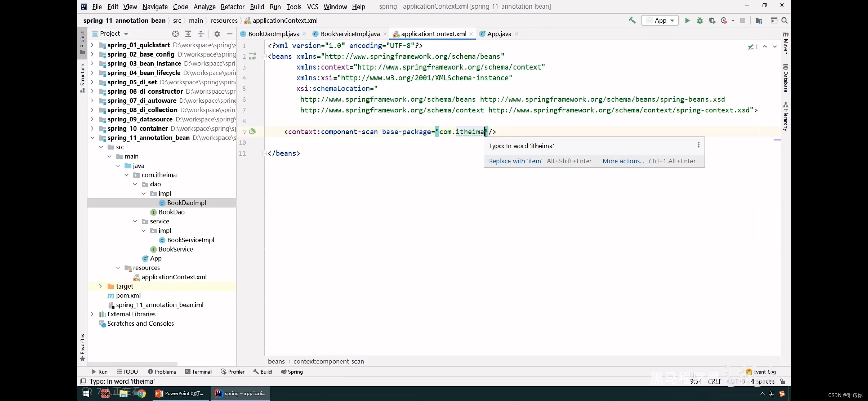Screen dimensions: 868x401
Task: Switch to BookDaoImpl.java tab
Action: click(273, 34)
